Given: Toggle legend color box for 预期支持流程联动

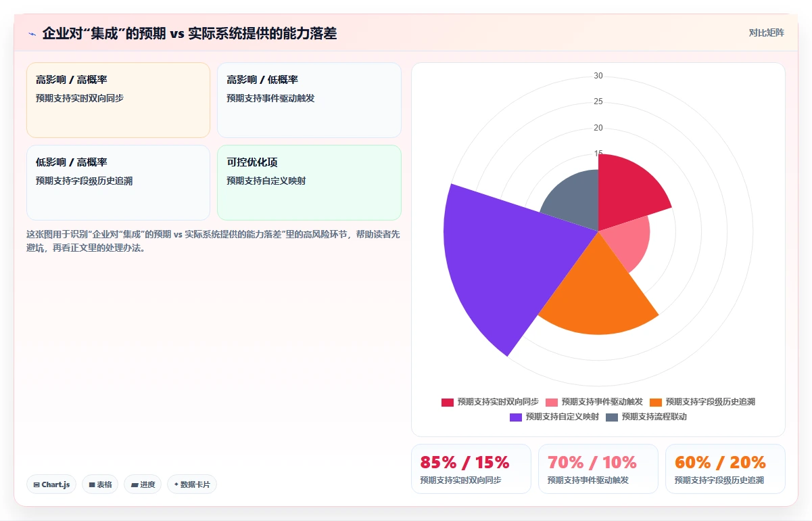Looking at the screenshot, I should click(612, 417).
